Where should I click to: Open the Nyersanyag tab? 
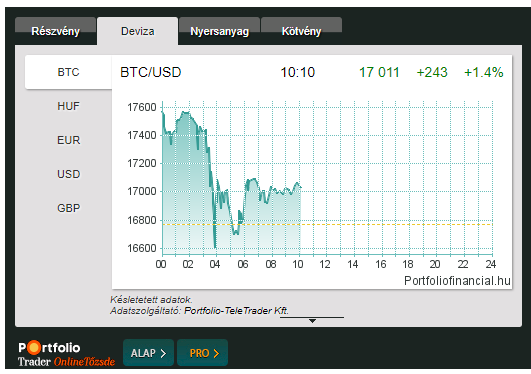point(219,31)
